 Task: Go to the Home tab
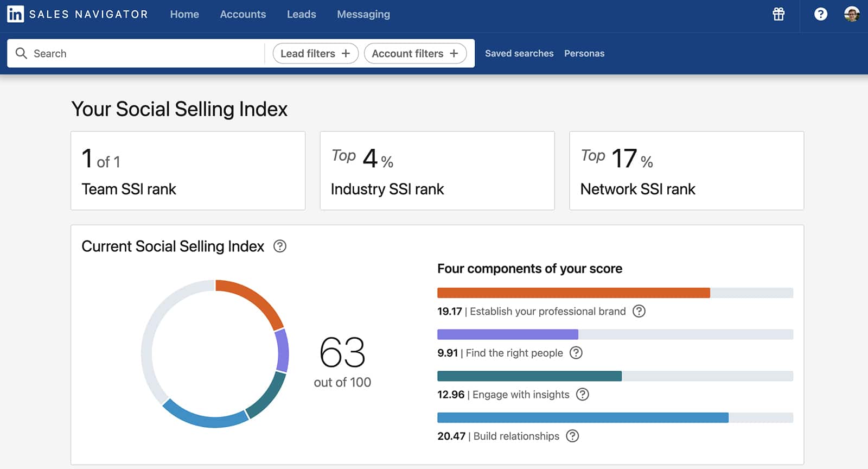tap(184, 14)
